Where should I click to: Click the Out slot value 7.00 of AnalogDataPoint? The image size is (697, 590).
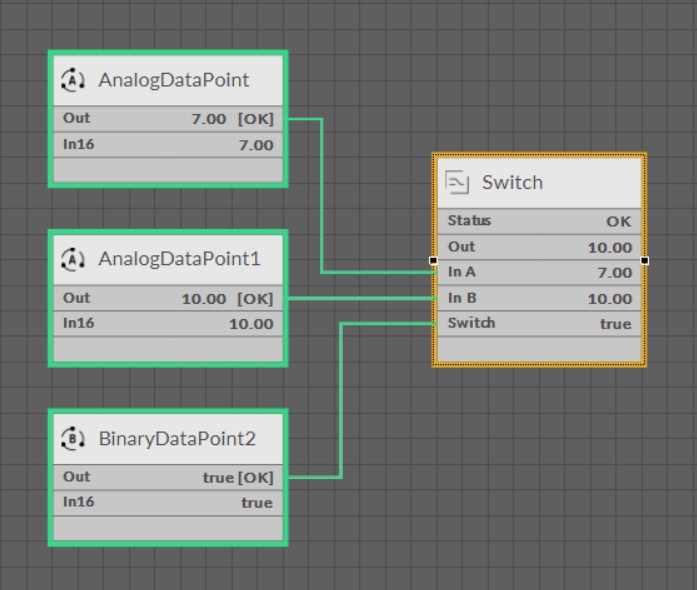click(209, 119)
